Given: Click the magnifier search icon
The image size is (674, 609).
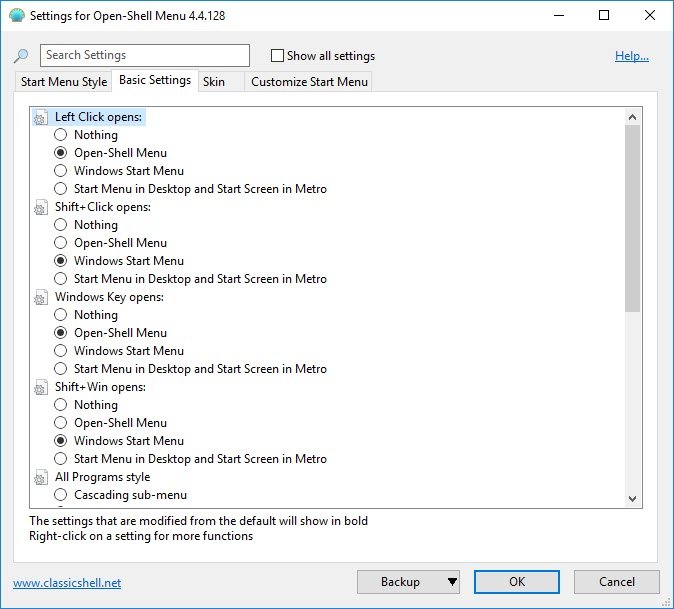Looking at the screenshot, I should click(x=21, y=56).
